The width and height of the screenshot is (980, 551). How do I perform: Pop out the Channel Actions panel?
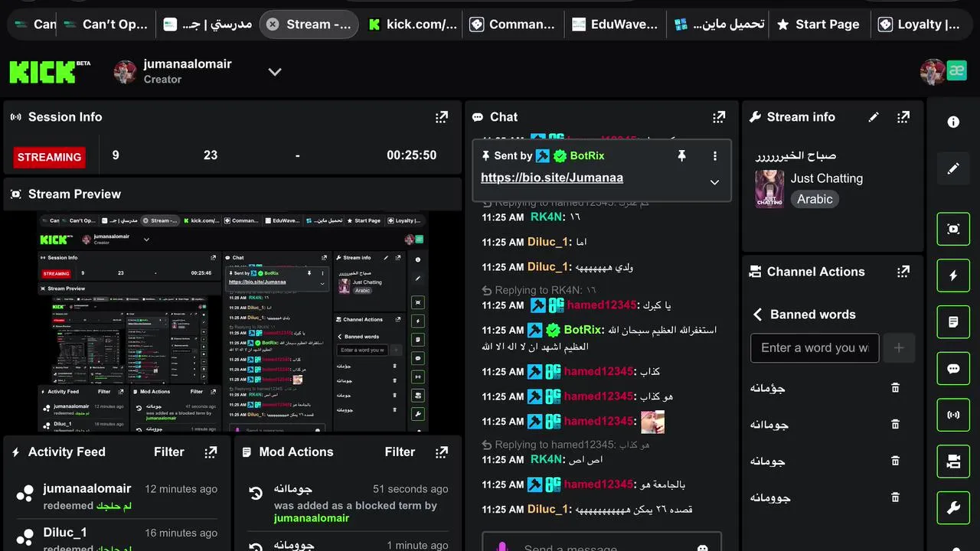point(903,272)
